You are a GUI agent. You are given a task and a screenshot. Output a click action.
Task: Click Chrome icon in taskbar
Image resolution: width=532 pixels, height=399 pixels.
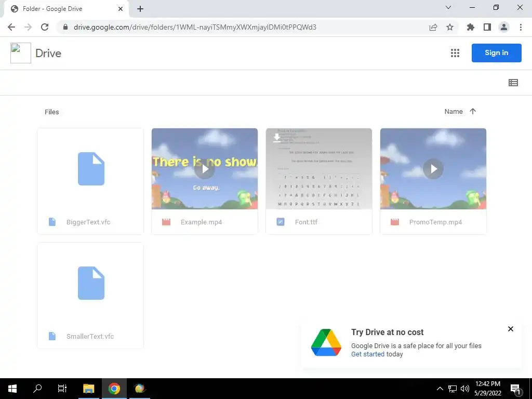click(x=114, y=389)
